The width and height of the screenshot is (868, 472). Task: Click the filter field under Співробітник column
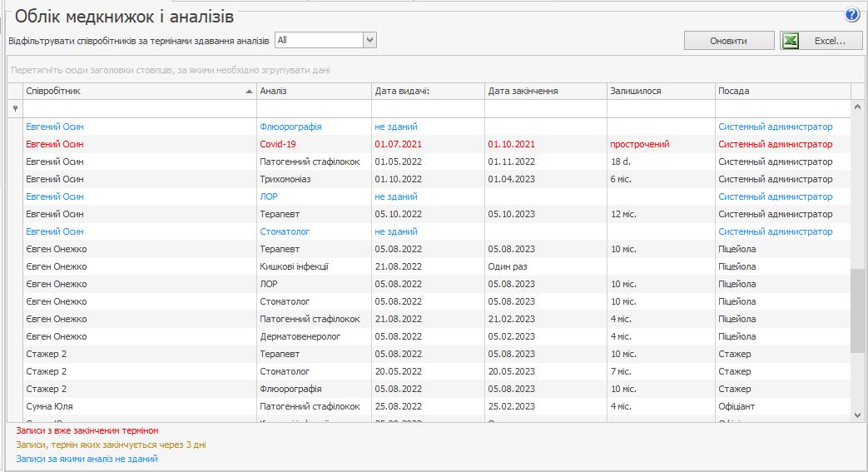pos(139,108)
